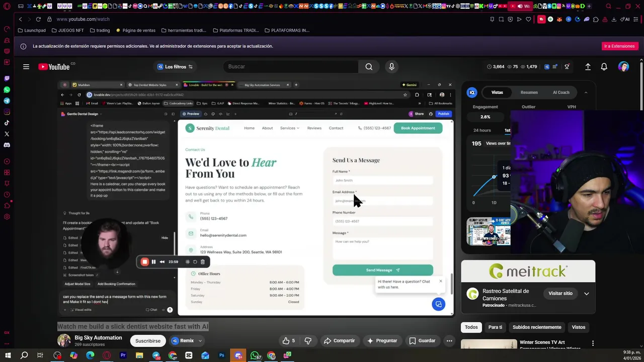644x362 pixels.
Task: Click the vidIQ recommended video thumbnail
Action: (489, 231)
